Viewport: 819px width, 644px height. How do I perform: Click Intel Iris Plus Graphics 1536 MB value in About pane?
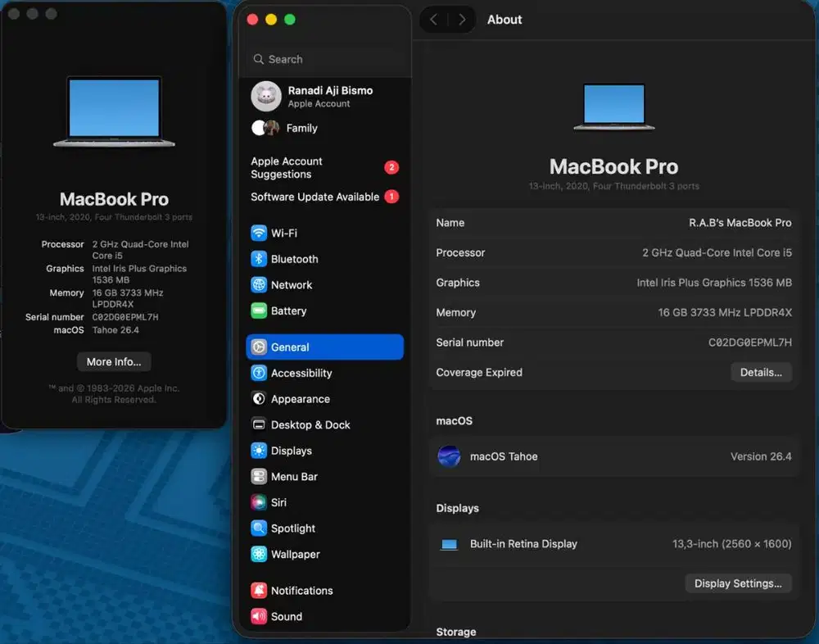[x=714, y=283]
